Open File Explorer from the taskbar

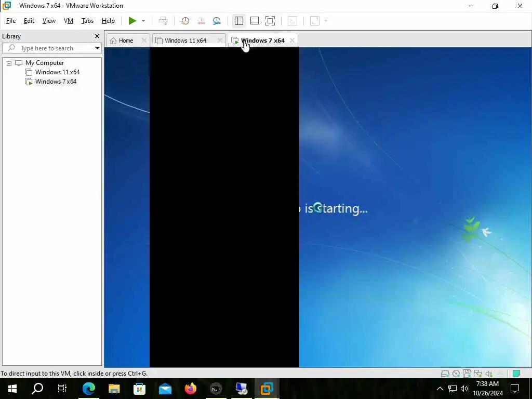[114, 389]
